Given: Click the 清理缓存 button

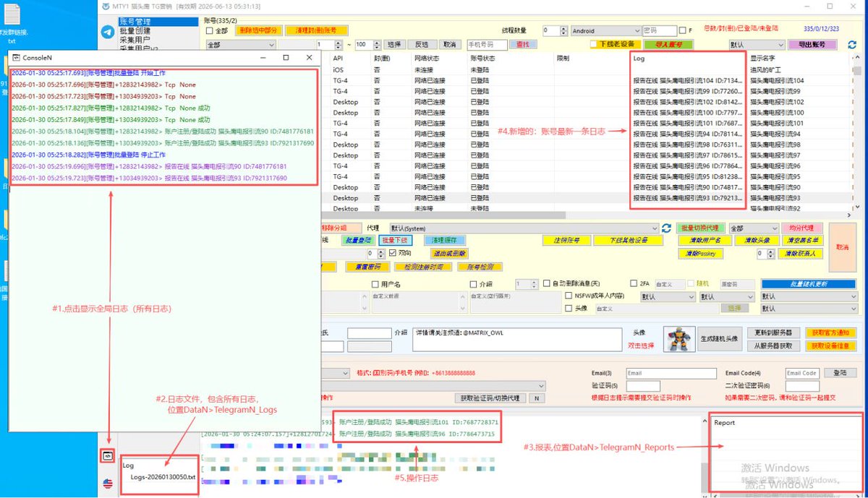Looking at the screenshot, I should click(x=444, y=240).
